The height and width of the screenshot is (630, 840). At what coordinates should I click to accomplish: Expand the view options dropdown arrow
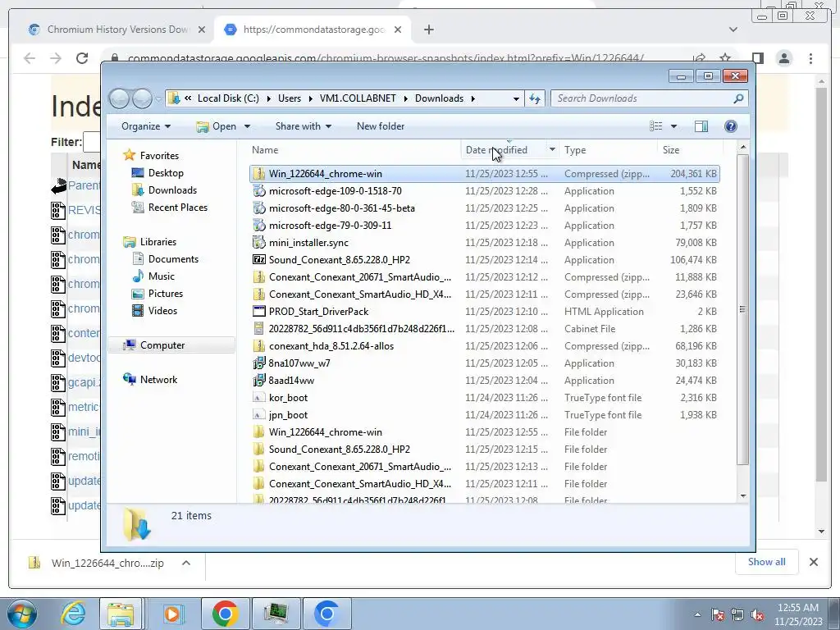pyautogui.click(x=674, y=126)
